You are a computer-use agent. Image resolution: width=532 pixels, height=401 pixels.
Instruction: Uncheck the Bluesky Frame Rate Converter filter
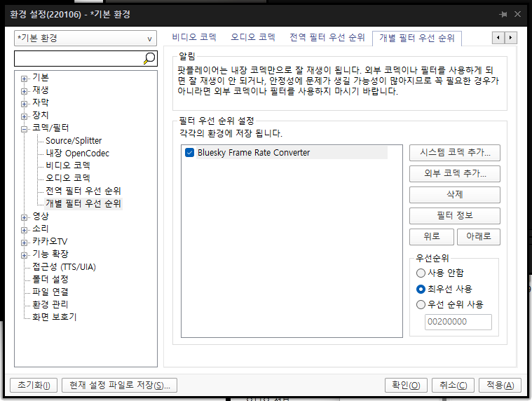(190, 153)
